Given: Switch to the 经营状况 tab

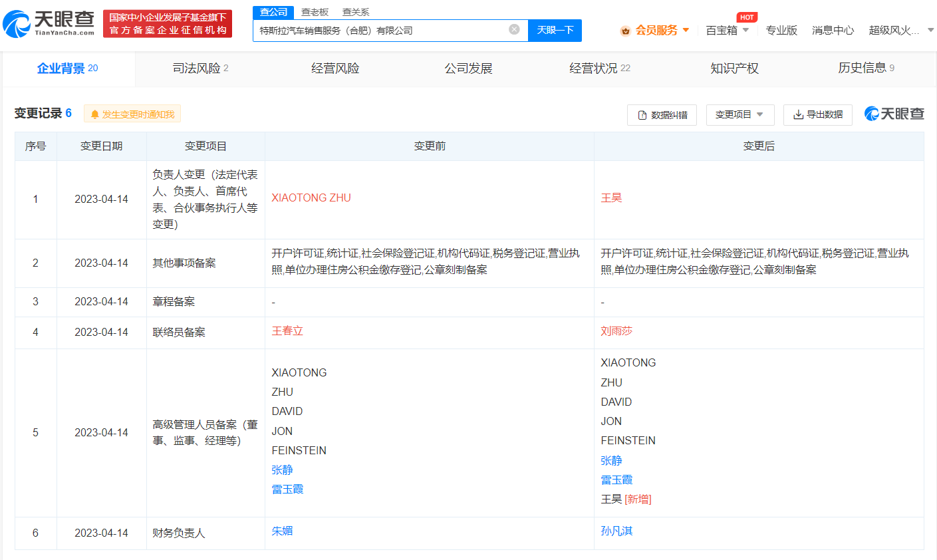Looking at the screenshot, I should 600,69.
